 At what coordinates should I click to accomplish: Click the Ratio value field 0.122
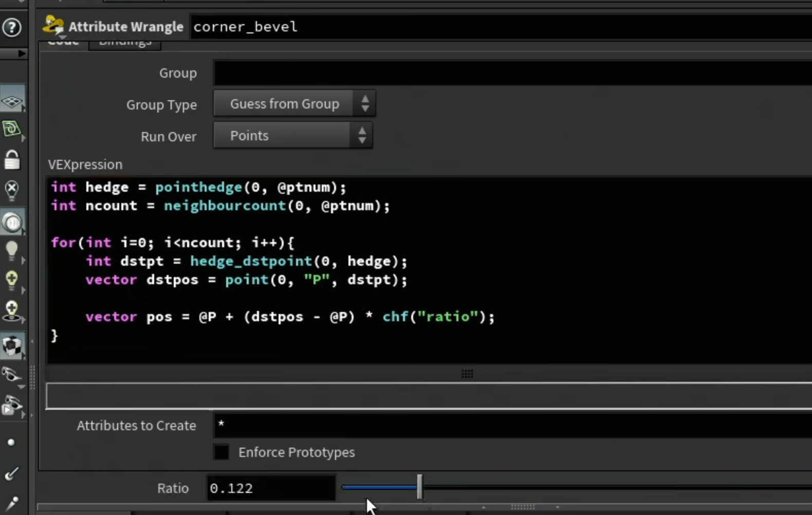pos(271,488)
